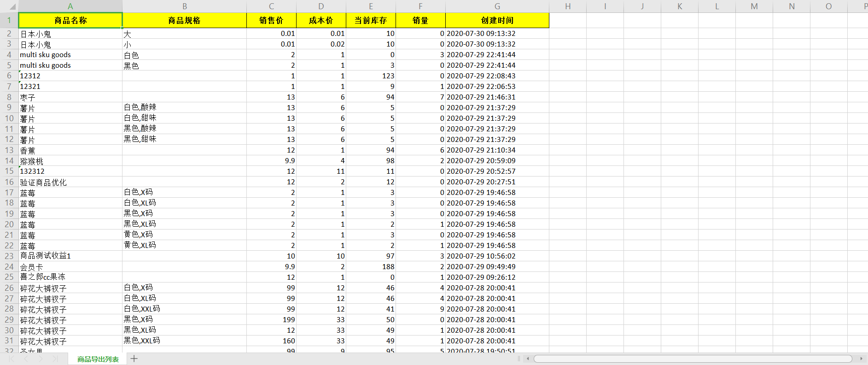Add a new sheet with plus icon
This screenshot has height=365, width=868.
[x=134, y=359]
